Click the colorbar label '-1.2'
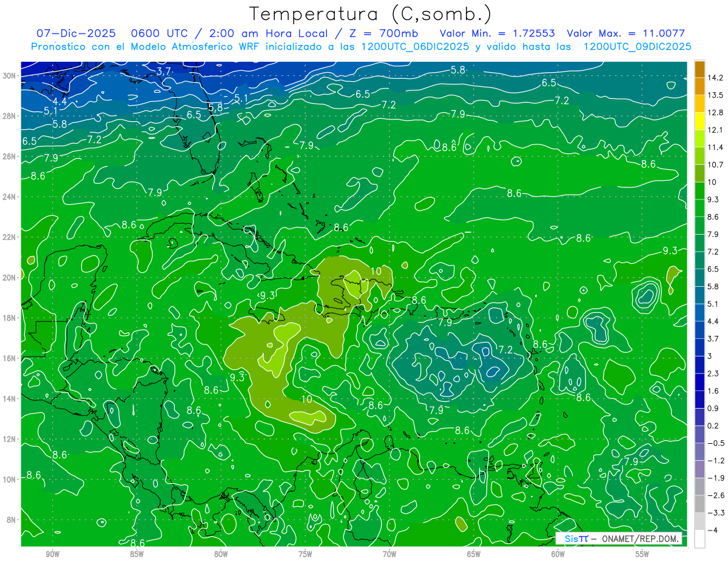The image size is (728, 562). 715,461
